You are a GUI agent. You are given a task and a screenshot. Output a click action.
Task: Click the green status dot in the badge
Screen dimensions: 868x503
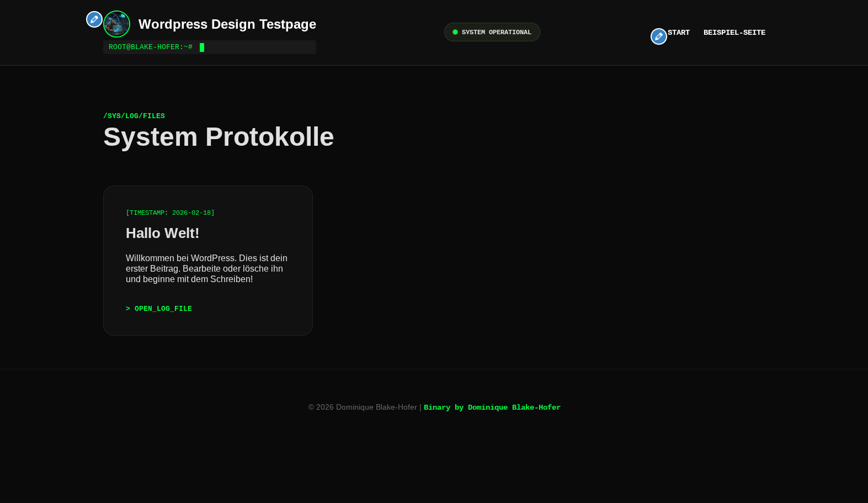click(x=455, y=32)
